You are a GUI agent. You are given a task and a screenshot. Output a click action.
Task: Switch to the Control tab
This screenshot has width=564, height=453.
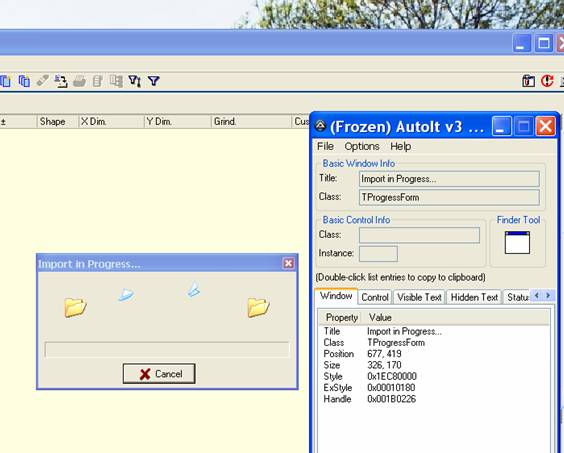pos(375,297)
